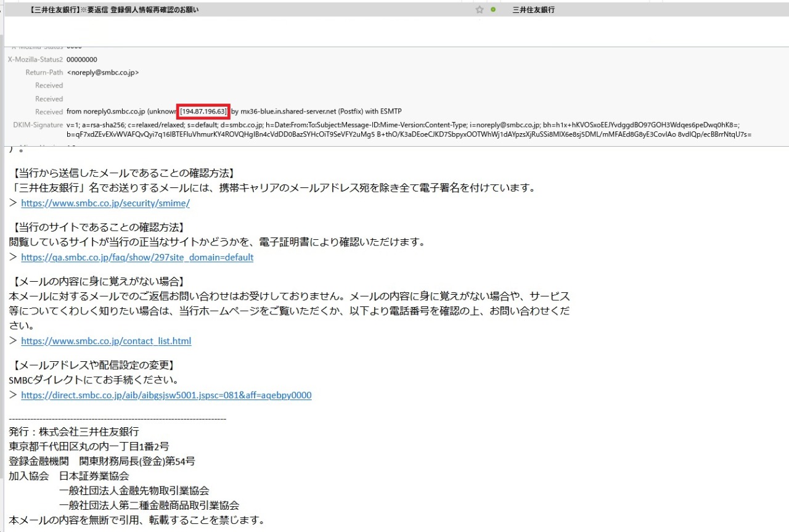
Task: Click the sentence about 電子証明書により確認いただけます
Action: tap(218, 242)
